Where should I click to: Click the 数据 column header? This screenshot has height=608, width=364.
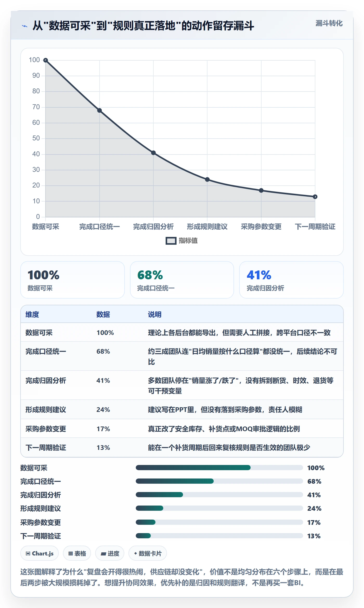pos(103,314)
